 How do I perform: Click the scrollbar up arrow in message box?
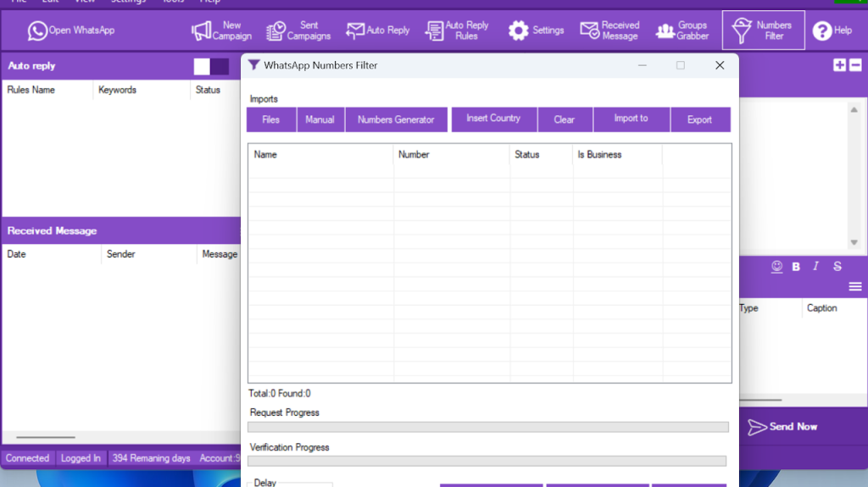[x=854, y=109]
